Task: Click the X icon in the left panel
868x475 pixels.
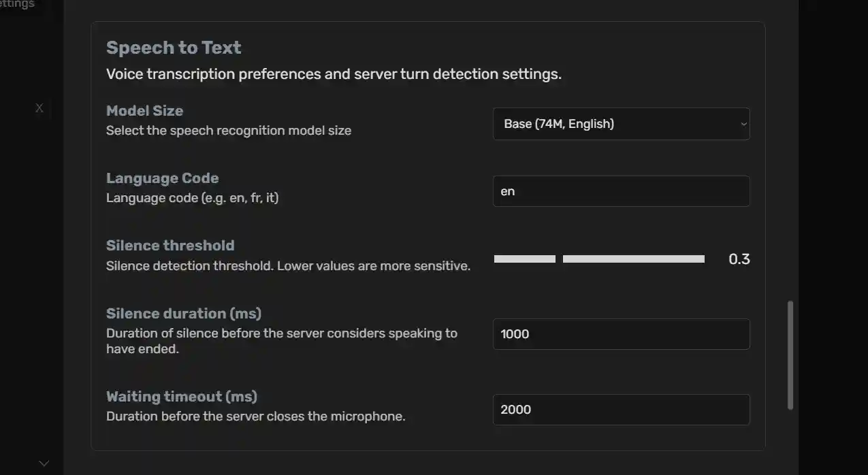Action: coord(39,108)
